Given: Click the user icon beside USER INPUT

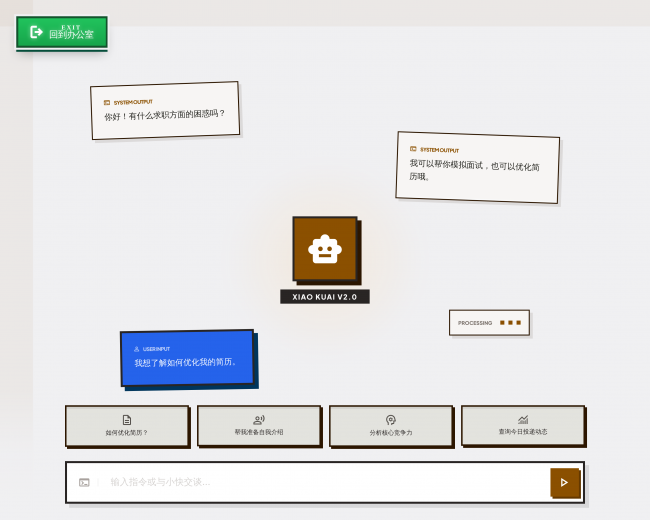Looking at the screenshot, I should point(136,349).
